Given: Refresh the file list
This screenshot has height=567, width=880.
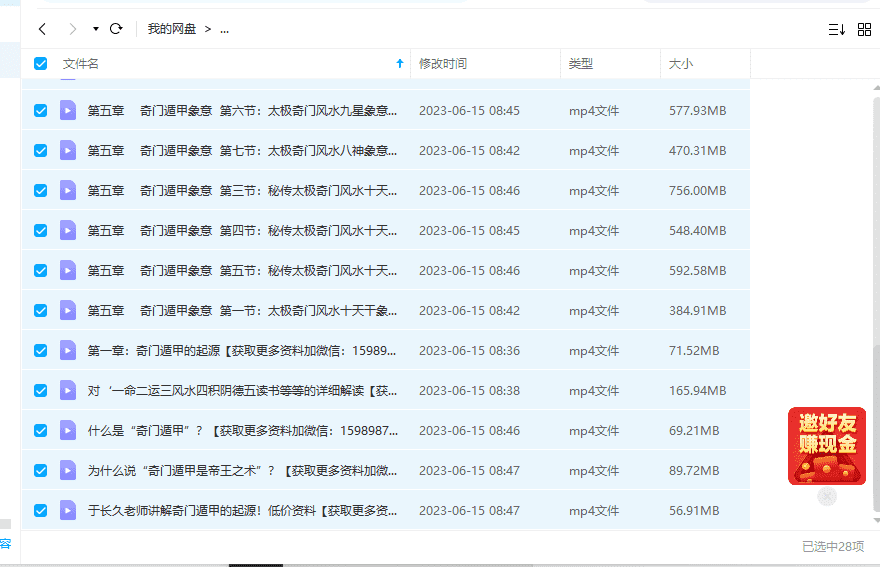Looking at the screenshot, I should point(116,29).
